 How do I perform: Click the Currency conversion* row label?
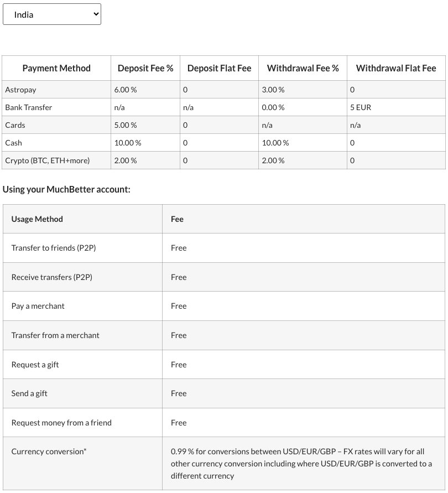coord(49,452)
